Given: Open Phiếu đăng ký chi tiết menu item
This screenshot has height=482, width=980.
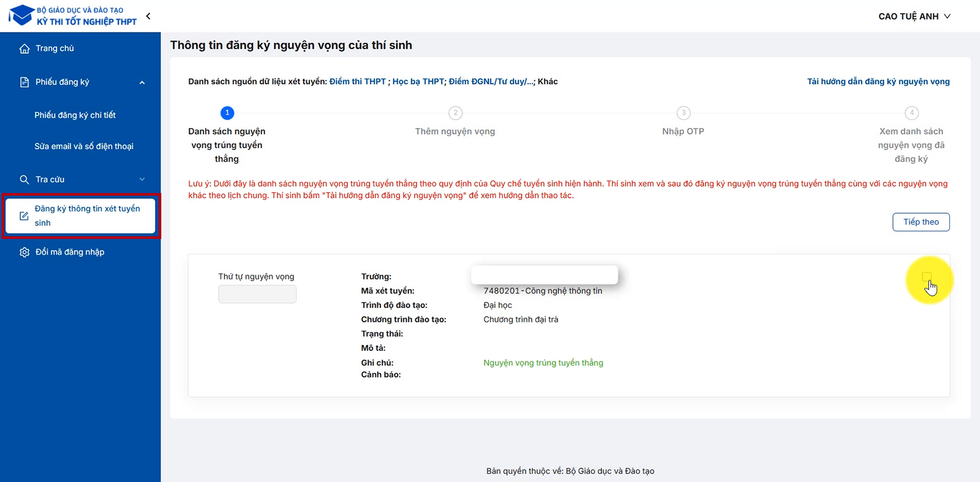Looking at the screenshot, I should [x=75, y=115].
